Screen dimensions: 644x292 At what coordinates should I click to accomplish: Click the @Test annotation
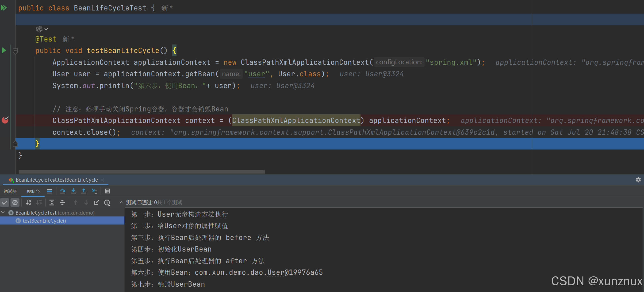(46, 39)
